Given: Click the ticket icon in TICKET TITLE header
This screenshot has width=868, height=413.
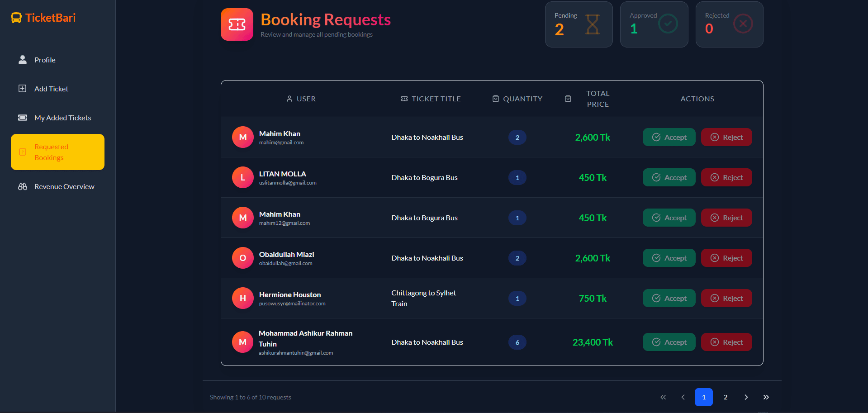Looking at the screenshot, I should [x=404, y=99].
